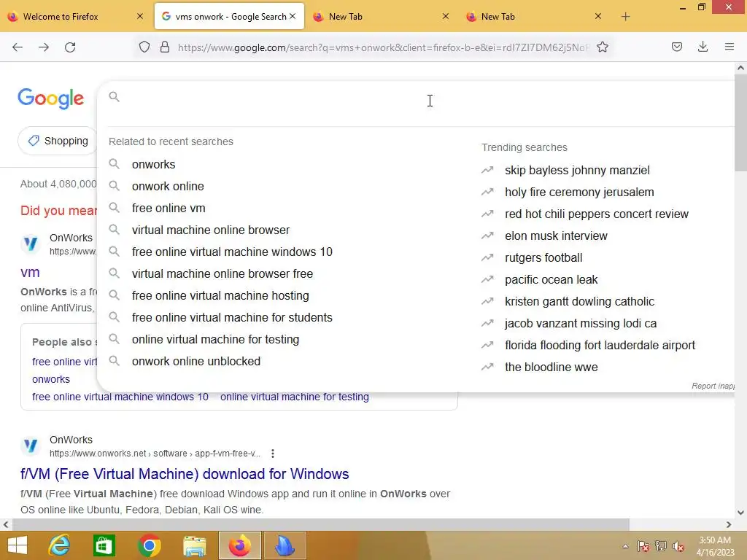Open File Explorer from taskbar
This screenshot has height=560, width=747.
(195, 545)
